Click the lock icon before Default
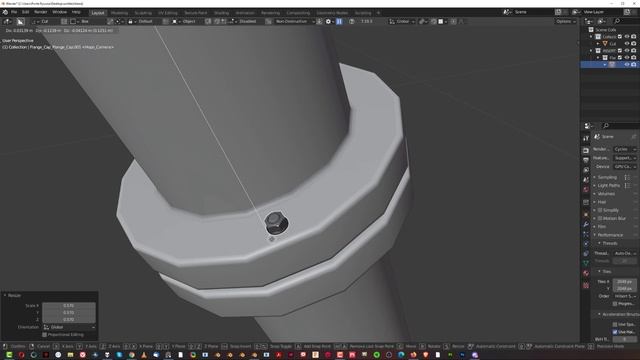The height and width of the screenshot is (360, 640). point(131,21)
